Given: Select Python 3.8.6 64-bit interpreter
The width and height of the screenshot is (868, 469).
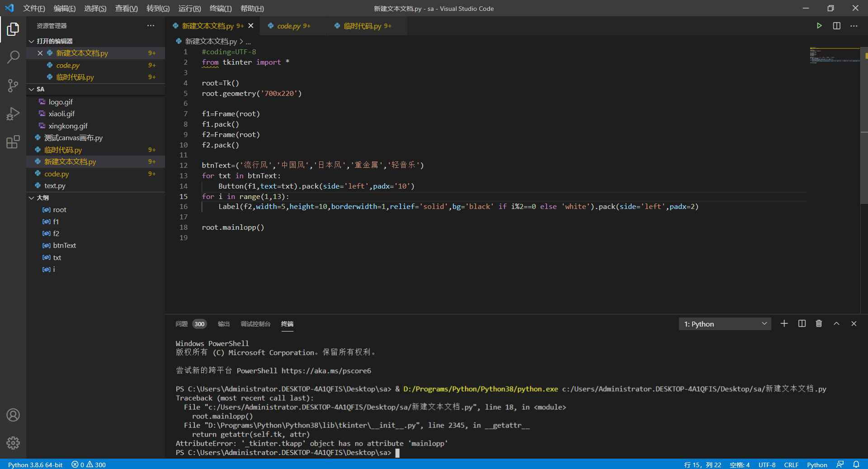Looking at the screenshot, I should (35, 464).
